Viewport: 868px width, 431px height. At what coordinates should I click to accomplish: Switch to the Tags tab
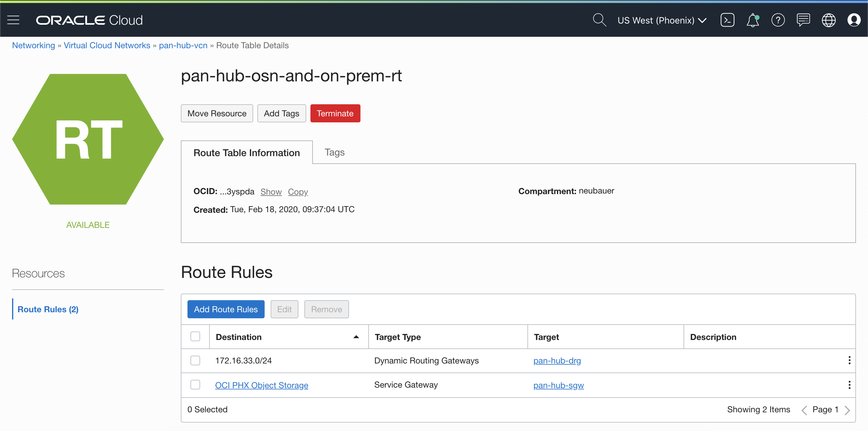pyautogui.click(x=334, y=152)
